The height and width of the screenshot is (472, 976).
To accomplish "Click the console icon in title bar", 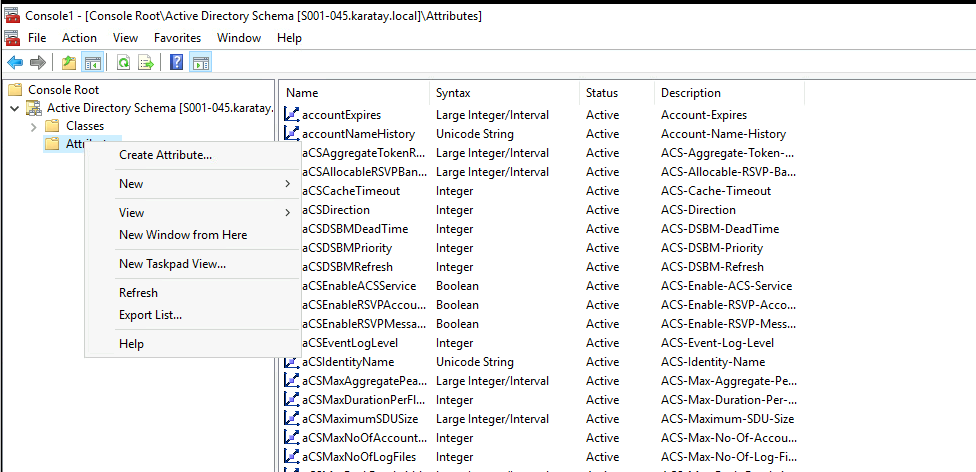I will coord(12,16).
